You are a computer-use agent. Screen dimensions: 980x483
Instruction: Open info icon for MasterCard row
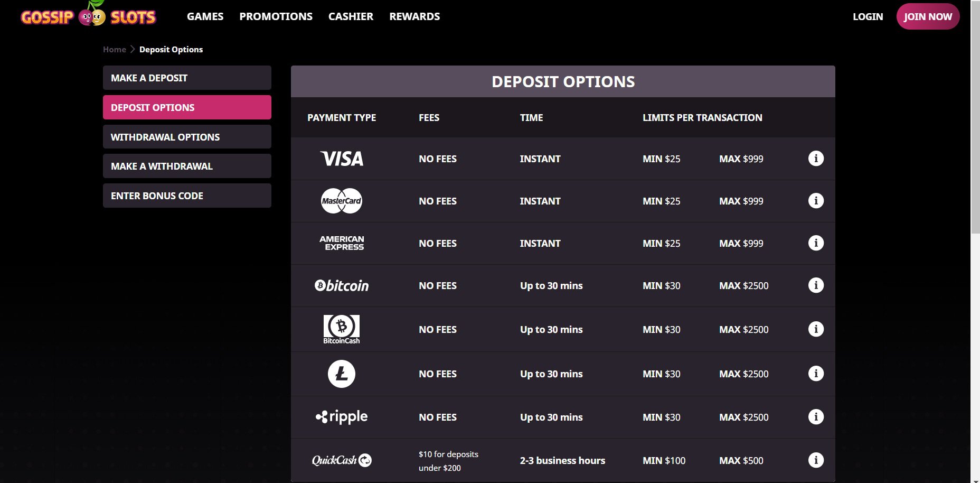pyautogui.click(x=816, y=201)
